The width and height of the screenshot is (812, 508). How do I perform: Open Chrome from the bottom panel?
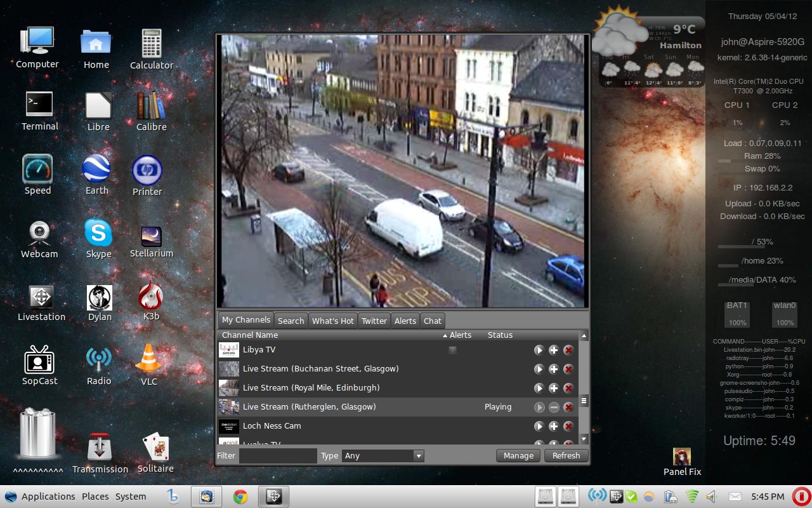click(240, 497)
